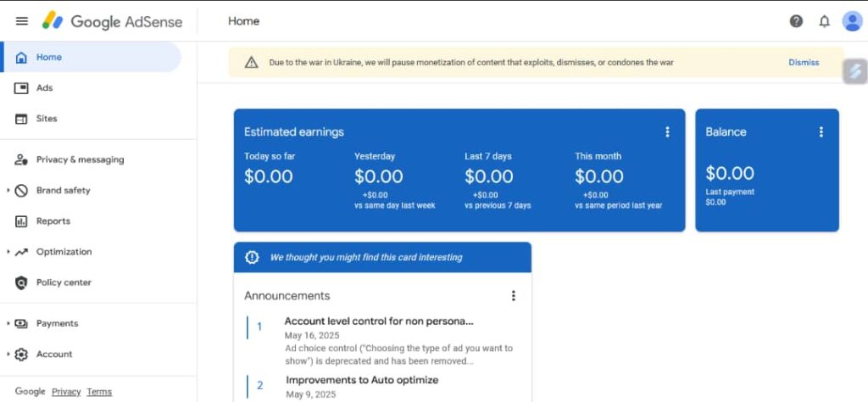Open Reports from the sidebar

tap(53, 221)
